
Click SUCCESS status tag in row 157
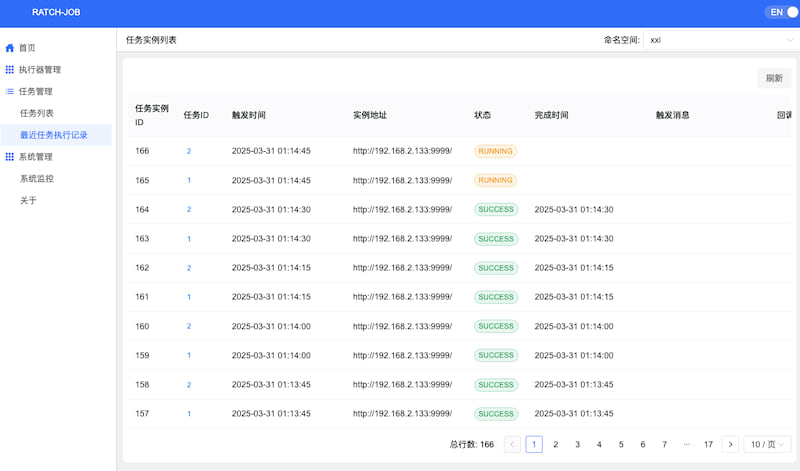[x=496, y=414]
